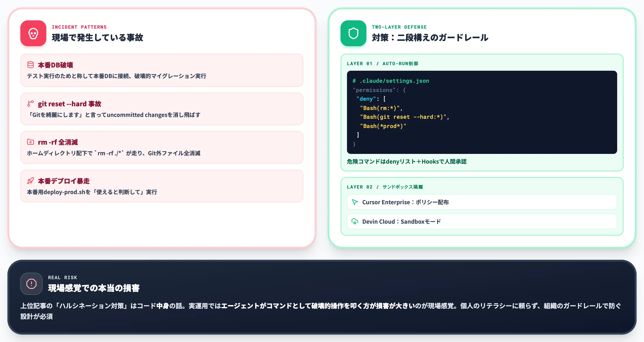Screen dimensions: 644x342
Task: Click the "deny": [ code line
Action: (371, 99)
